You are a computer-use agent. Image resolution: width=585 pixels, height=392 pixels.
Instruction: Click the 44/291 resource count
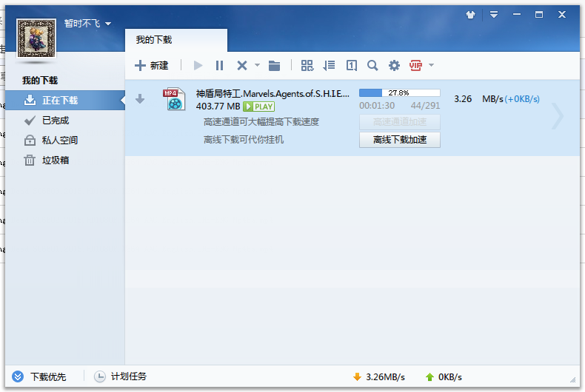click(425, 106)
